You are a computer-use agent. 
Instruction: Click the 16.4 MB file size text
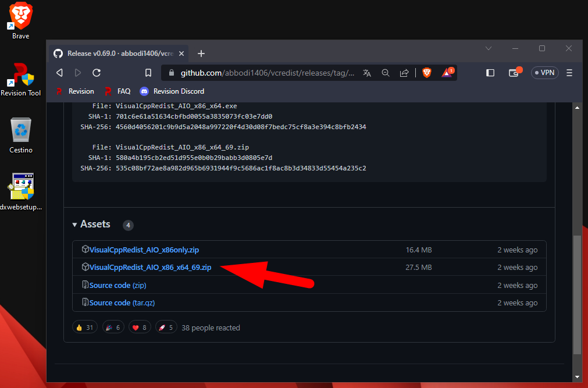[x=419, y=250]
